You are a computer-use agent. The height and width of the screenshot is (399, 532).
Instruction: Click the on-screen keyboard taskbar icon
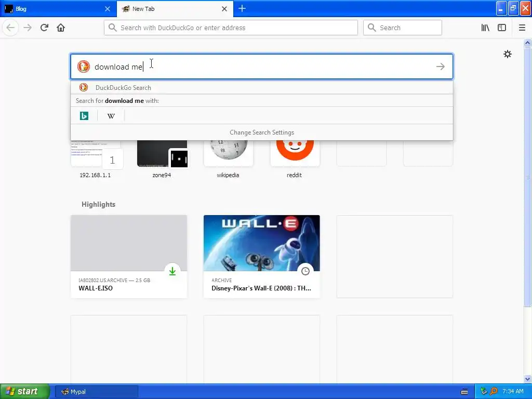click(464, 392)
